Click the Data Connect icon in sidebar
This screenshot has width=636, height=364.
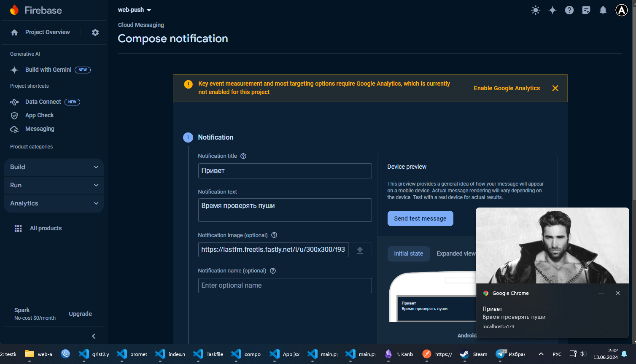(14, 102)
